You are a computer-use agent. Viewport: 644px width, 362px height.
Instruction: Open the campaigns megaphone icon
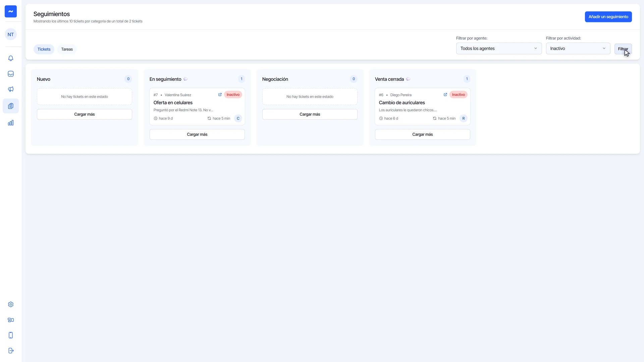click(x=11, y=89)
